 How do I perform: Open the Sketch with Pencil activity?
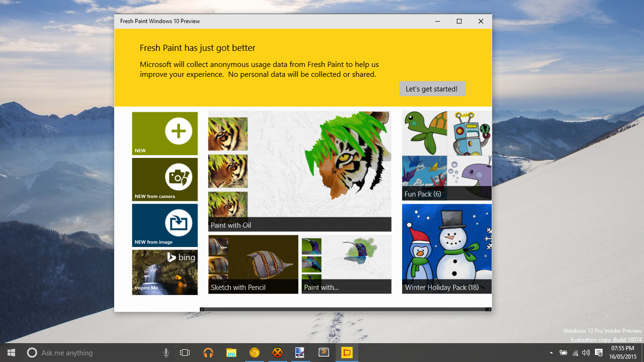point(253,264)
